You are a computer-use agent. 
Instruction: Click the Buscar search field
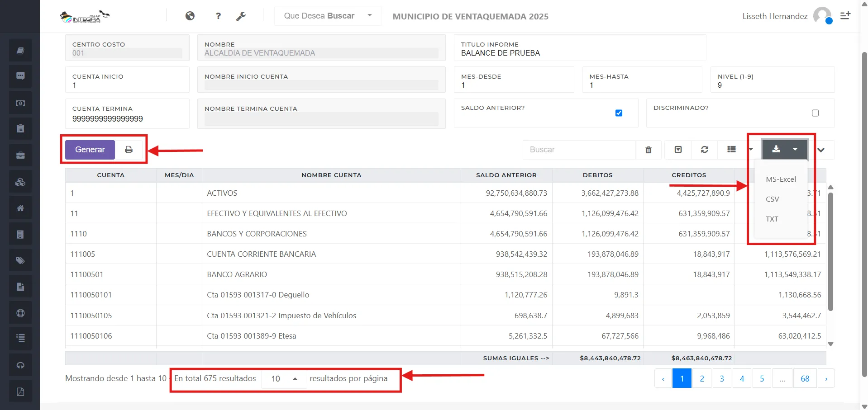579,149
